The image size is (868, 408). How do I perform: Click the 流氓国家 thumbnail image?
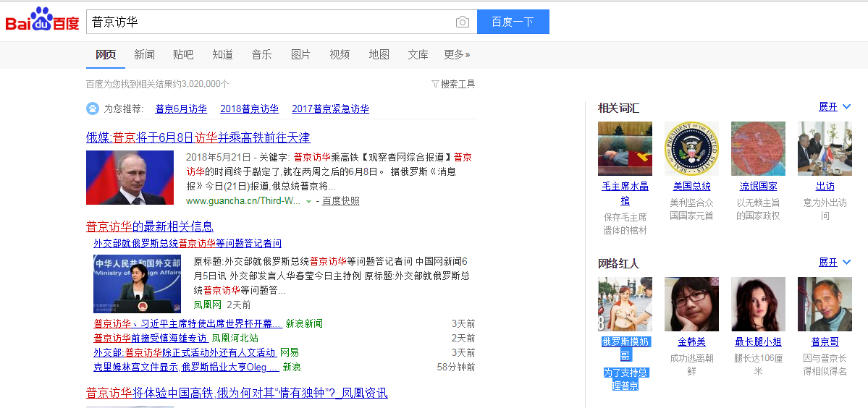tap(758, 148)
